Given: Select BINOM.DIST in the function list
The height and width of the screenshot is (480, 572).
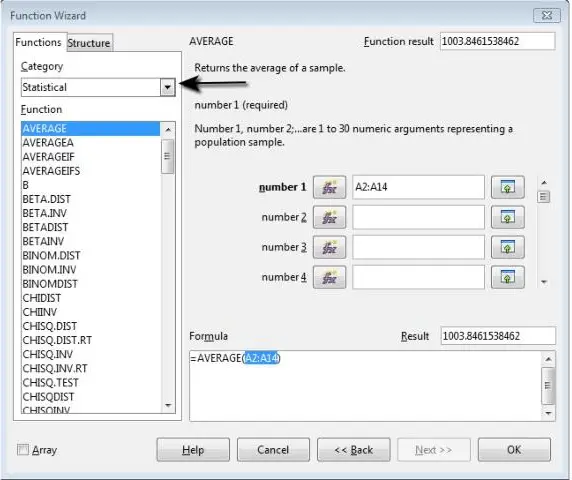Looking at the screenshot, I should tap(90, 256).
